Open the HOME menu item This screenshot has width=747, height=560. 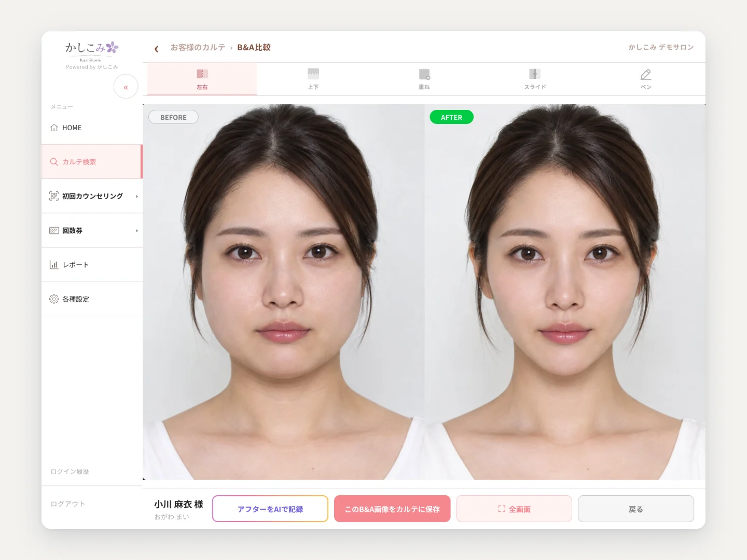point(92,128)
